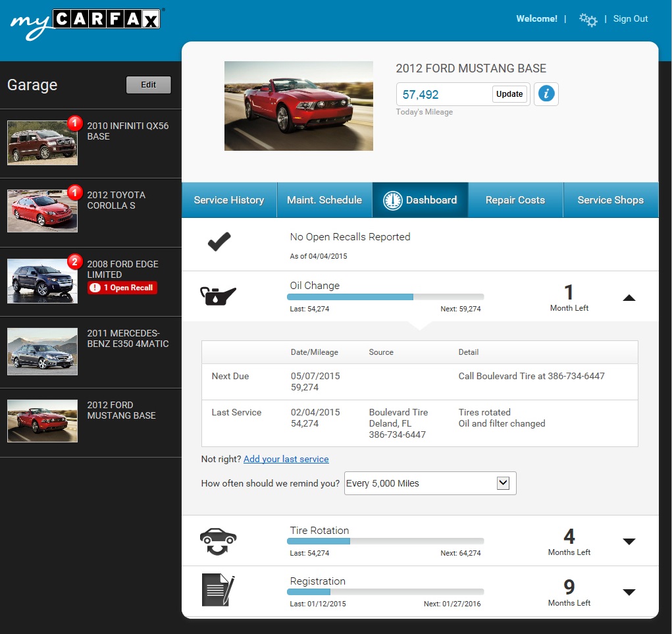
Task: Expand the Tire Rotation section
Action: pos(629,541)
